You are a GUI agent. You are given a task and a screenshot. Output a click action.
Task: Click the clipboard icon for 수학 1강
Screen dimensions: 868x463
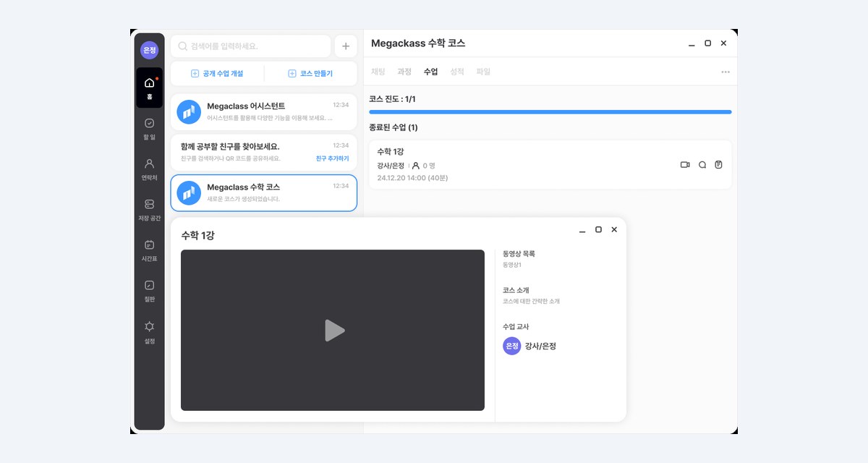718,165
